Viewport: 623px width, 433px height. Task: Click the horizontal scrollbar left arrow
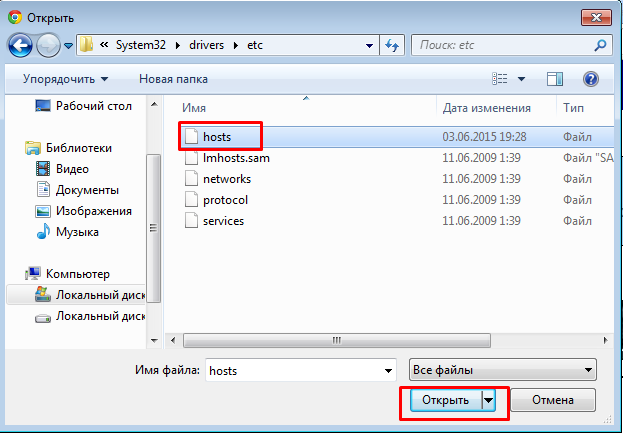click(173, 340)
